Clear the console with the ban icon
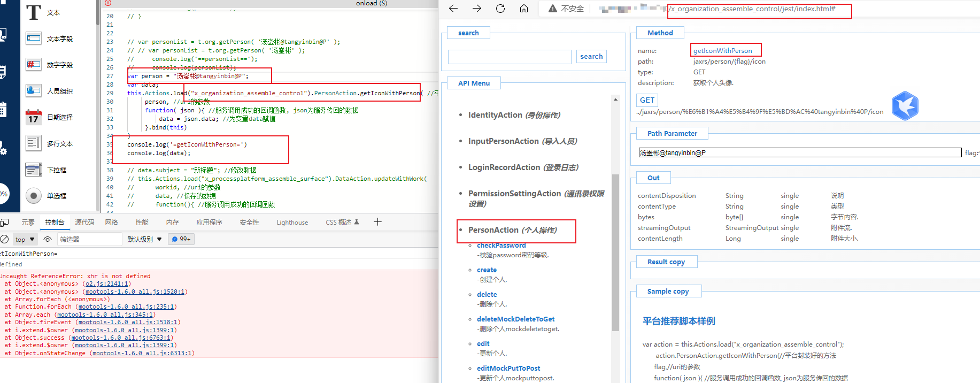 tap(4, 239)
